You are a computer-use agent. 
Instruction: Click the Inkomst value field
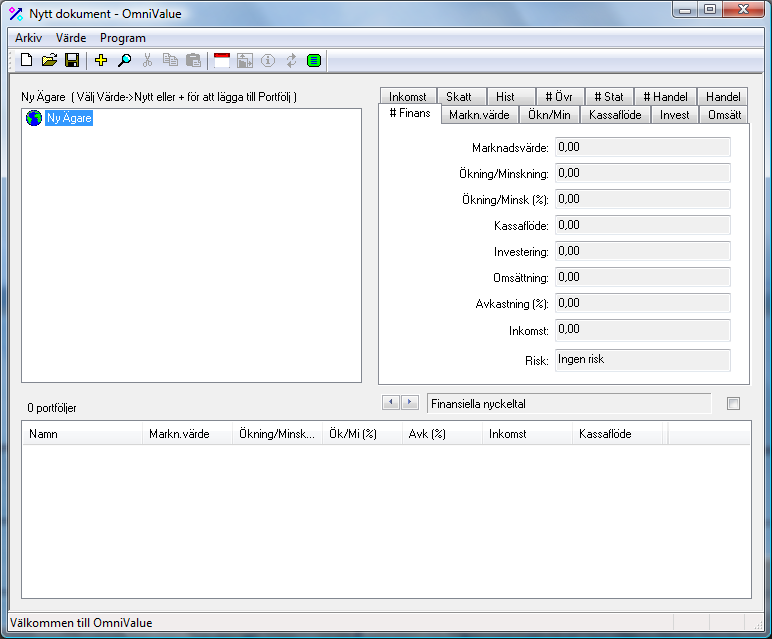643,330
